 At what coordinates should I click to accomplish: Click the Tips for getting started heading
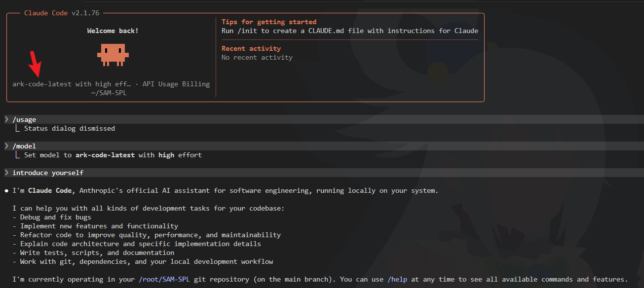[269, 22]
